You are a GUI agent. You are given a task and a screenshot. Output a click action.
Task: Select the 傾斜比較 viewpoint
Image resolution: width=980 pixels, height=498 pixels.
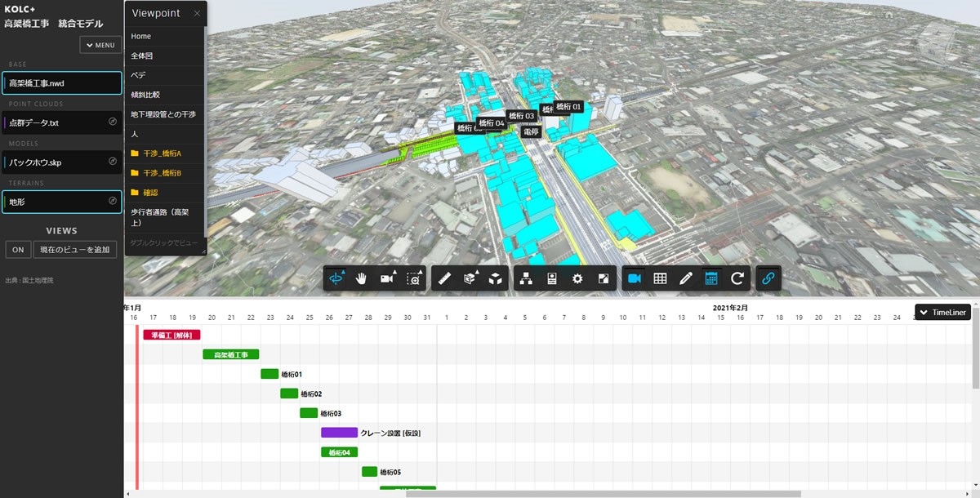[x=145, y=95]
